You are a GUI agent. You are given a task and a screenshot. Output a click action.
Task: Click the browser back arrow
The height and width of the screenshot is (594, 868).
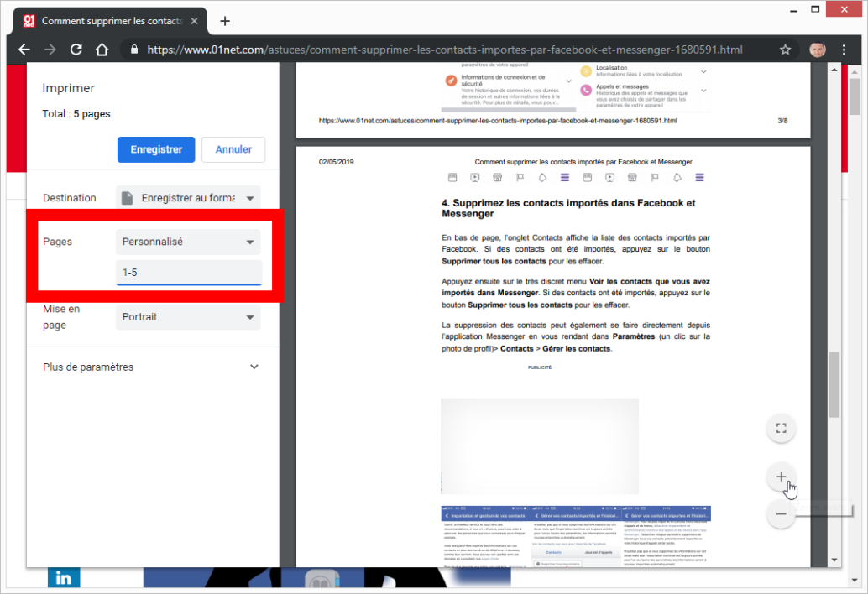pos(24,49)
